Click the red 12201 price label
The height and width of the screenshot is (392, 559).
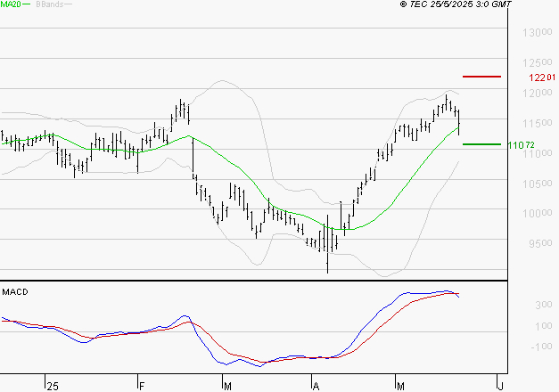(542, 78)
